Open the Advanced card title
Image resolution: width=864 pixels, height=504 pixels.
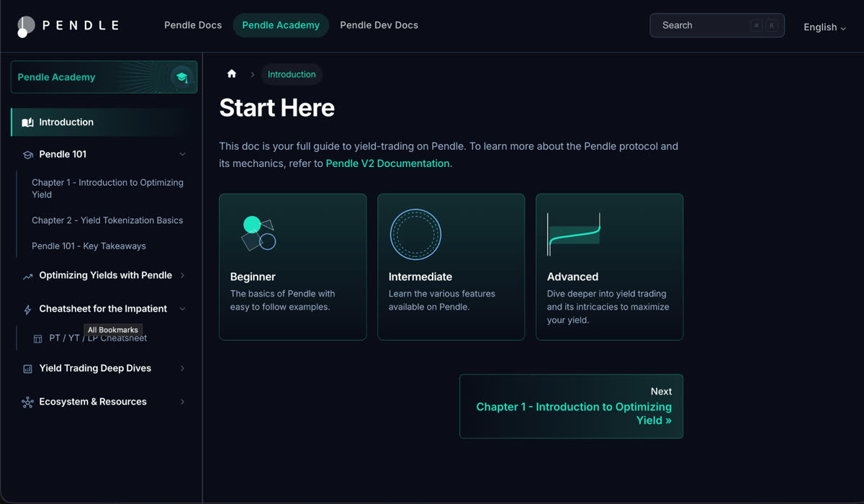click(x=572, y=276)
